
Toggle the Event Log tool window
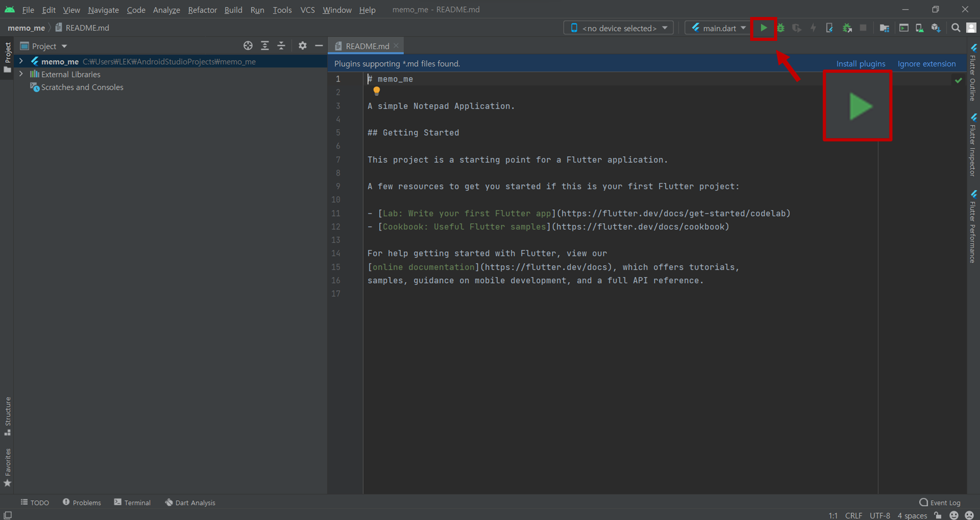(x=940, y=502)
